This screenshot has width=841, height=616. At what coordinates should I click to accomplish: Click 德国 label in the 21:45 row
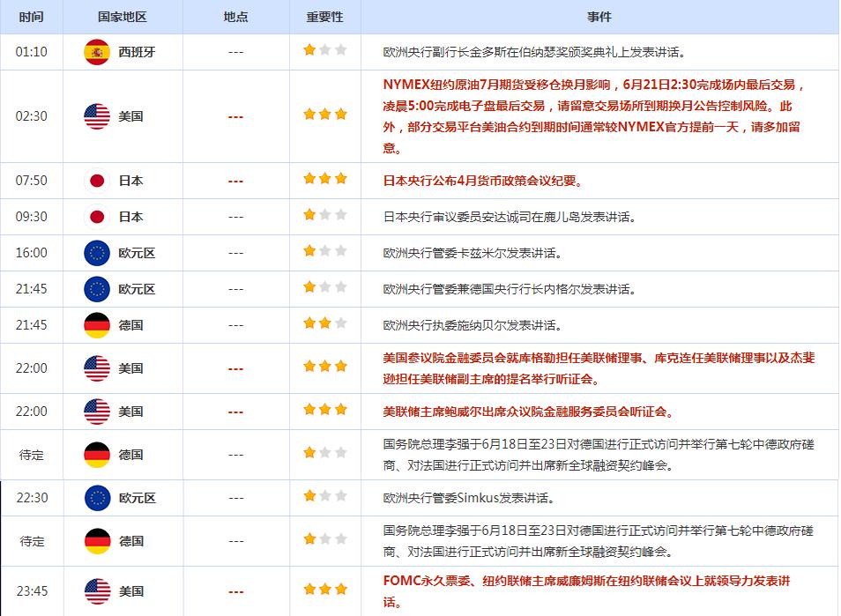pyautogui.click(x=130, y=325)
